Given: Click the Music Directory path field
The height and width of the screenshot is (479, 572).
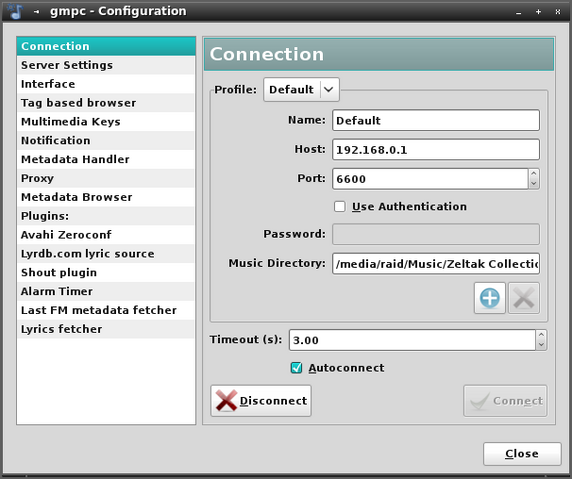Looking at the screenshot, I should [x=436, y=263].
